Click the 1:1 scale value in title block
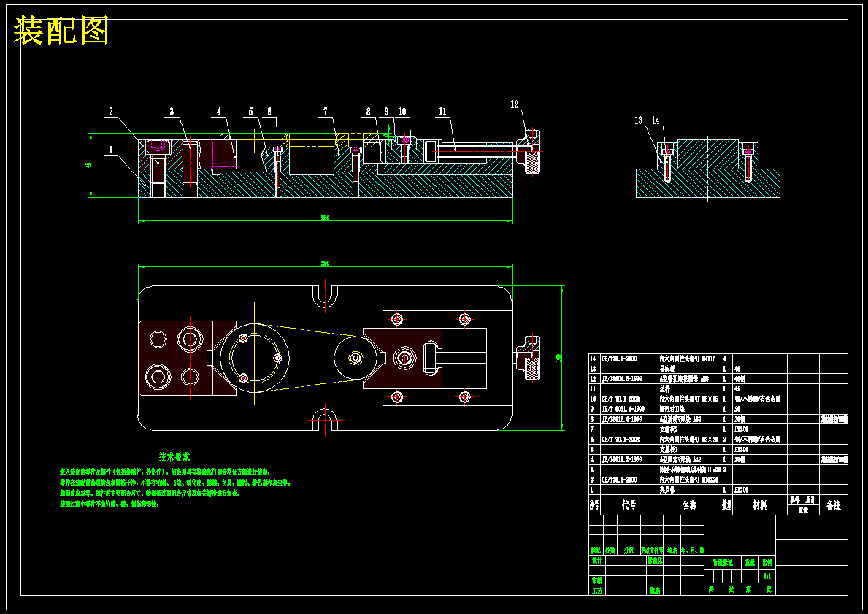Screen dimensions: 868x614 pos(767,576)
